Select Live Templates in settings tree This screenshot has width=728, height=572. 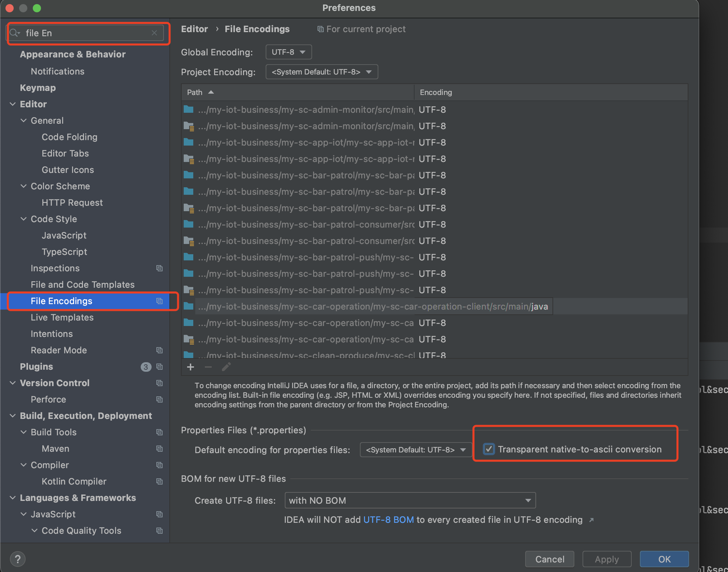(x=62, y=317)
